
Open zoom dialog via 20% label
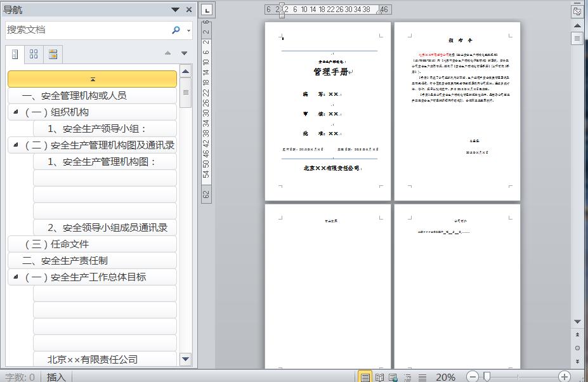coord(445,377)
